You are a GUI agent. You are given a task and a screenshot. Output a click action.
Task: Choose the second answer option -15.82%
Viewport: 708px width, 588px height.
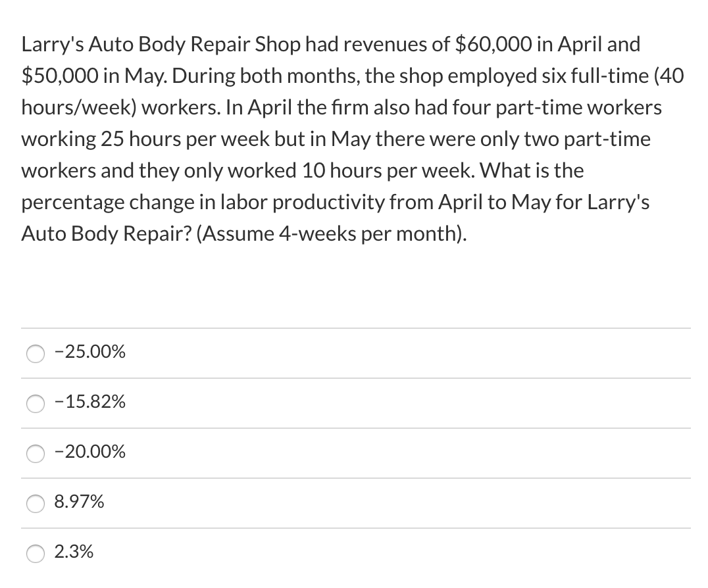tap(36, 404)
